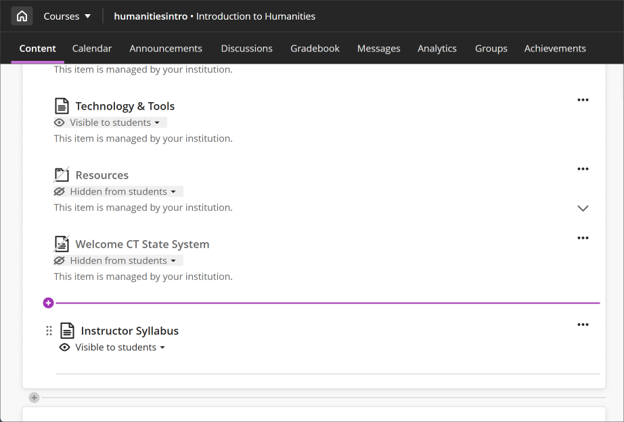Image resolution: width=624 pixels, height=422 pixels.
Task: Toggle hidden eye icon for Resources
Action: (59, 191)
